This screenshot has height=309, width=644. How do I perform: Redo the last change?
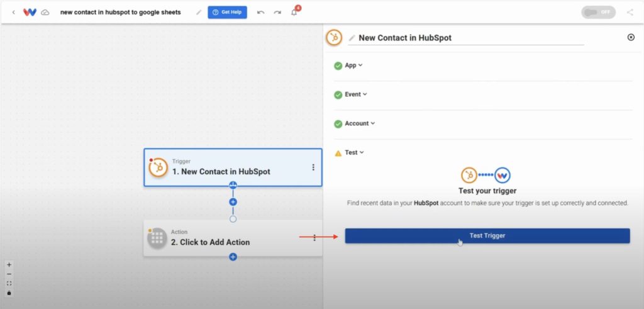coord(277,13)
